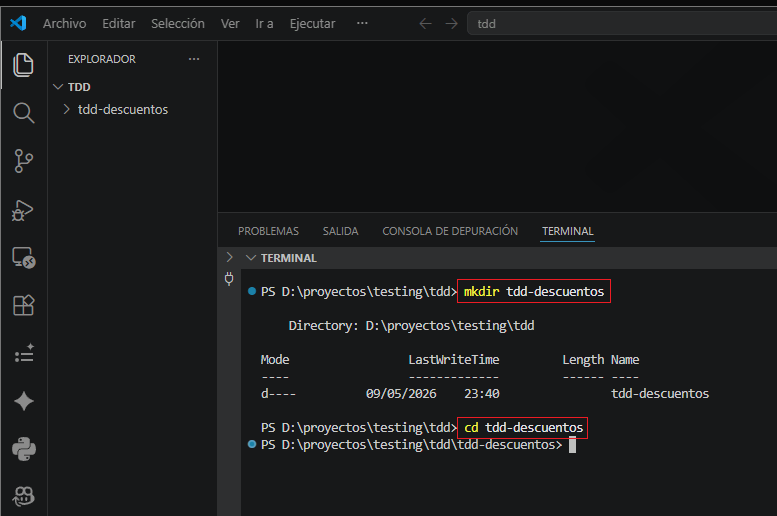Viewport: 777px width, 516px height.
Task: Click the Copilot face icon at bottom
Action: (24, 496)
